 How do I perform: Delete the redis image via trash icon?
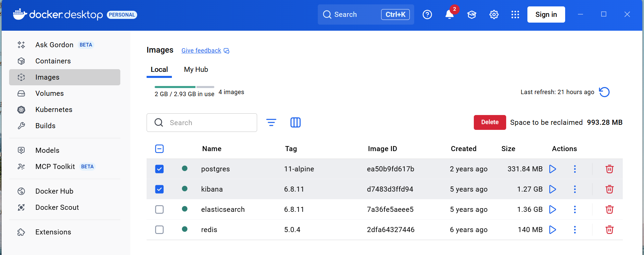click(610, 230)
